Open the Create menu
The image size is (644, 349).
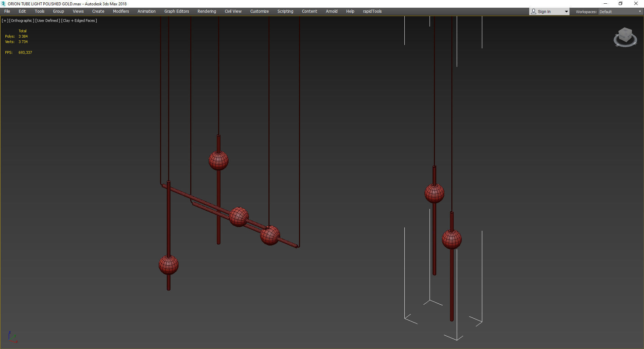(x=98, y=11)
